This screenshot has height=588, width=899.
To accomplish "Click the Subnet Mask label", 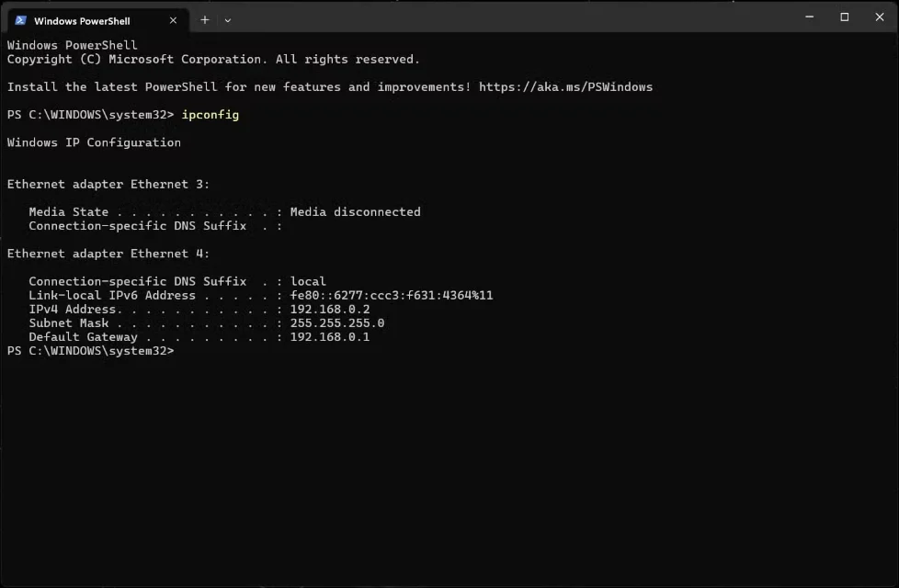I will [69, 323].
